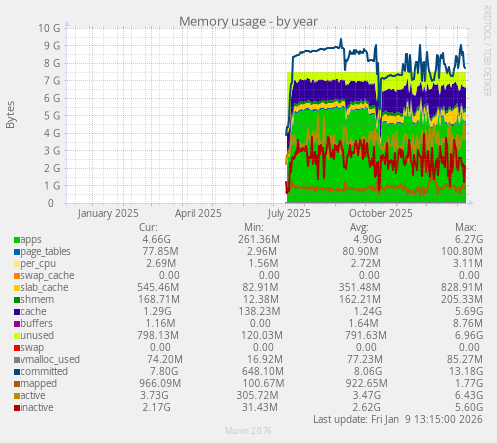The width and height of the screenshot is (497, 443).
Task: Click the 'Cur:' column header
Action: (148, 227)
